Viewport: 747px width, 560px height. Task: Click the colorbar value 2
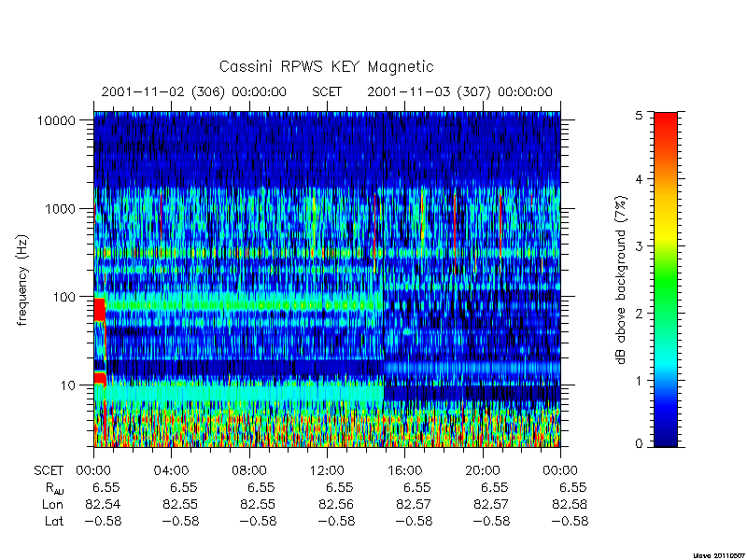pyautogui.click(x=639, y=314)
